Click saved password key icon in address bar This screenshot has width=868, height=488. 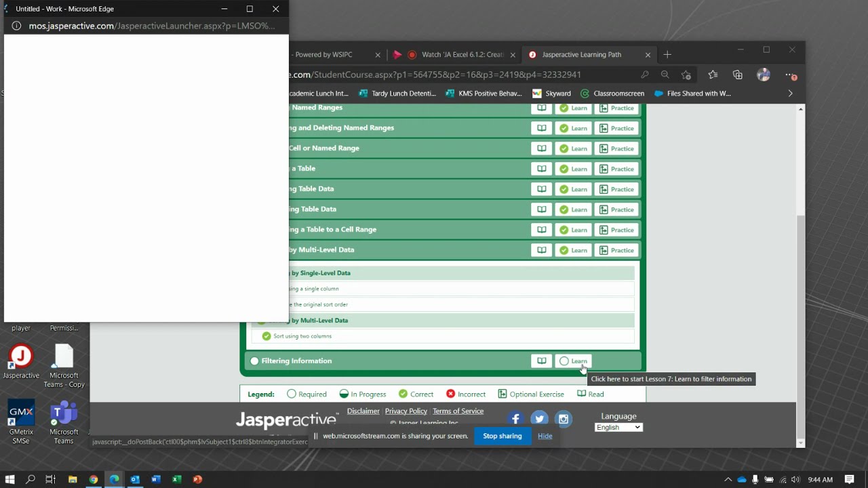[x=645, y=75]
